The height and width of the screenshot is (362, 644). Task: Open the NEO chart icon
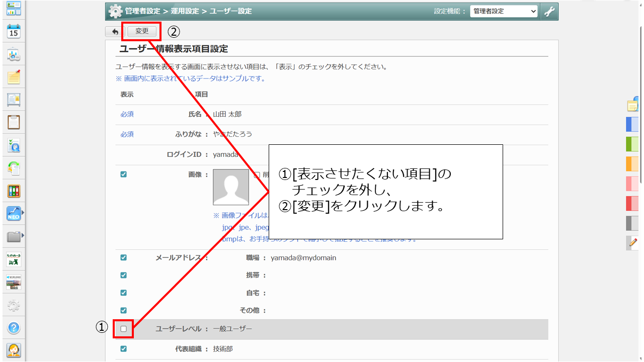14,214
